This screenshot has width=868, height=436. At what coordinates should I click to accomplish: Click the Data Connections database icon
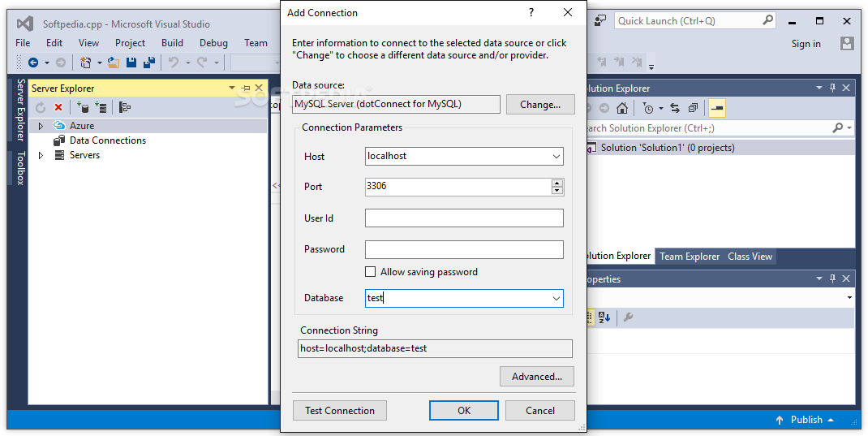pos(59,140)
